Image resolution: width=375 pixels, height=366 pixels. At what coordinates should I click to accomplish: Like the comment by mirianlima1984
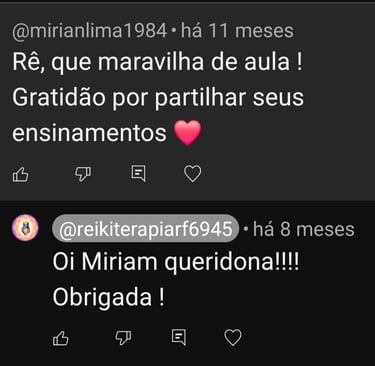[21, 174]
